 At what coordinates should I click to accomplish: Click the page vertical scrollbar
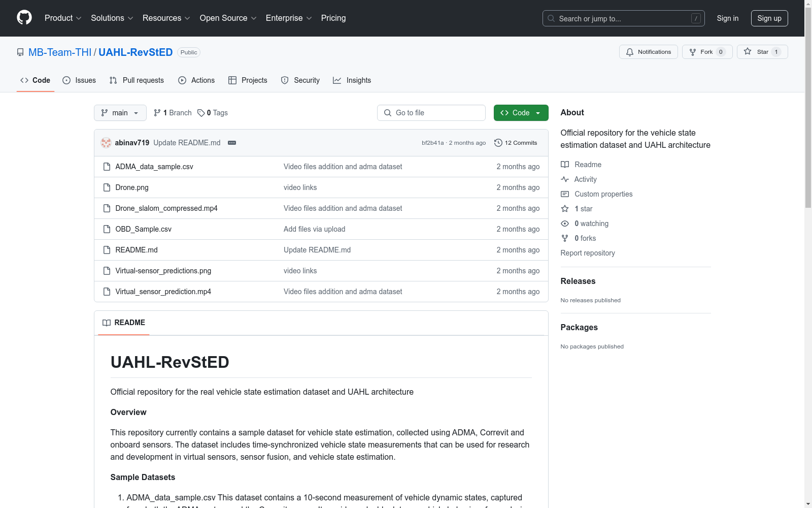pyautogui.click(x=808, y=107)
